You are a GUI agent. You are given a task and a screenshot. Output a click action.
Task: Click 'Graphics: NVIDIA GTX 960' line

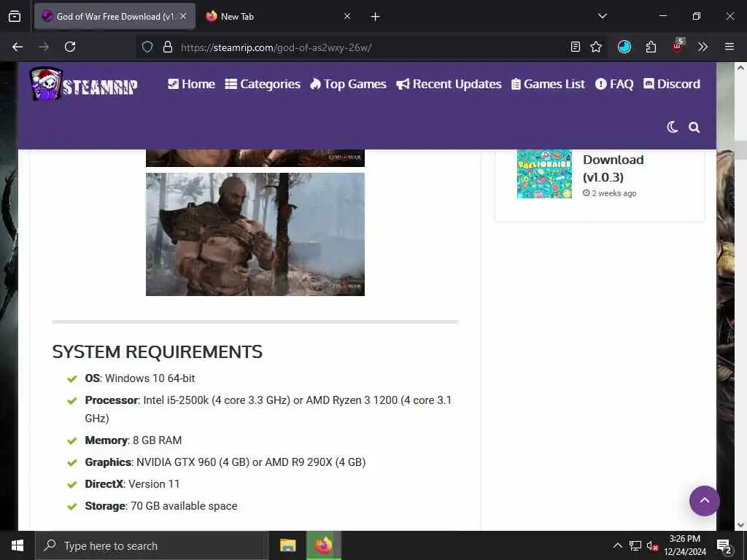coord(225,462)
